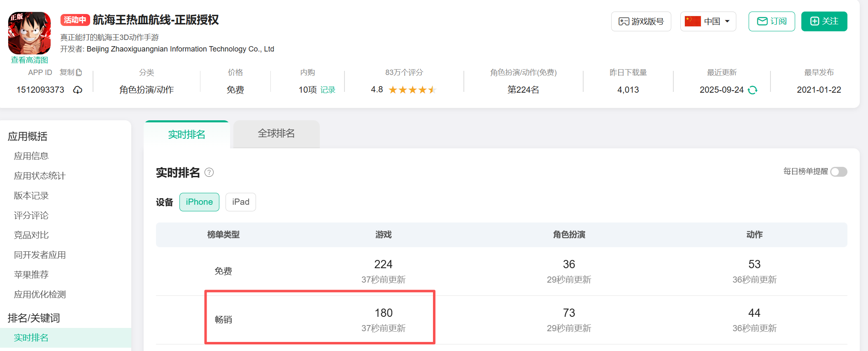This screenshot has height=351, width=868.
Task: Click the download cloud icon beside APP ID
Action: click(77, 90)
